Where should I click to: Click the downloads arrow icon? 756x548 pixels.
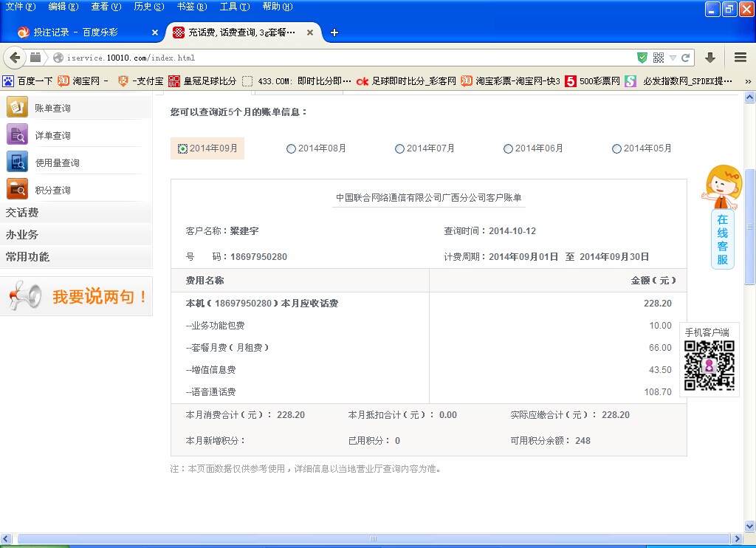point(710,58)
